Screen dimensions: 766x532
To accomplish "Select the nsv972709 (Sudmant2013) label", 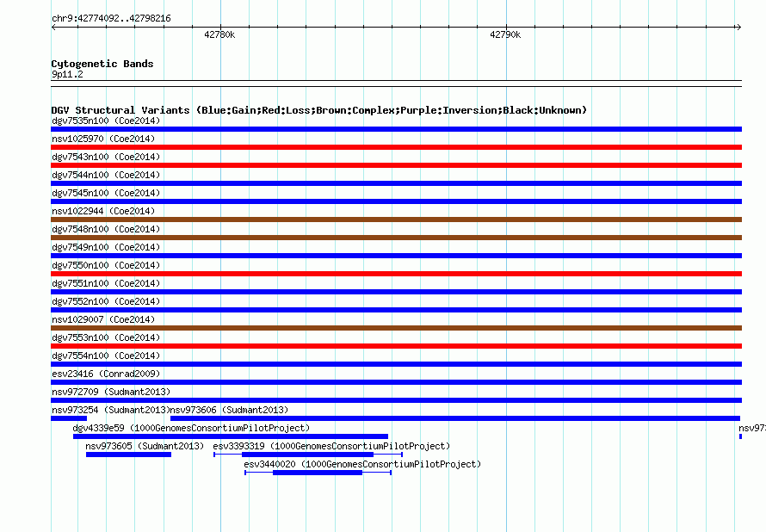I will point(111,392).
